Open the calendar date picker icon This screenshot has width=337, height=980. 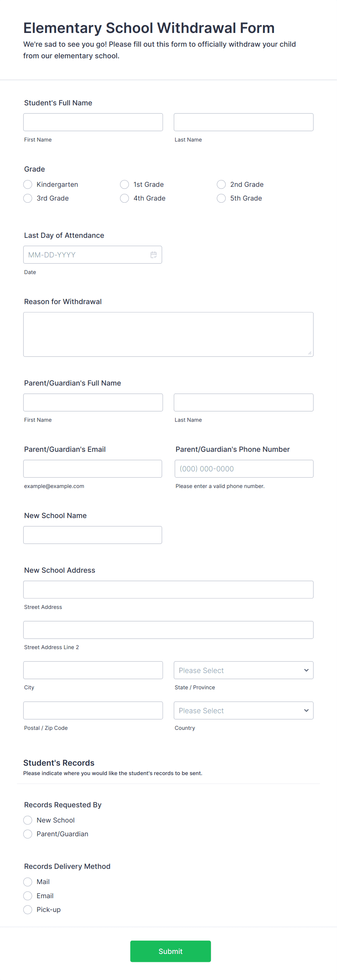pyautogui.click(x=153, y=255)
